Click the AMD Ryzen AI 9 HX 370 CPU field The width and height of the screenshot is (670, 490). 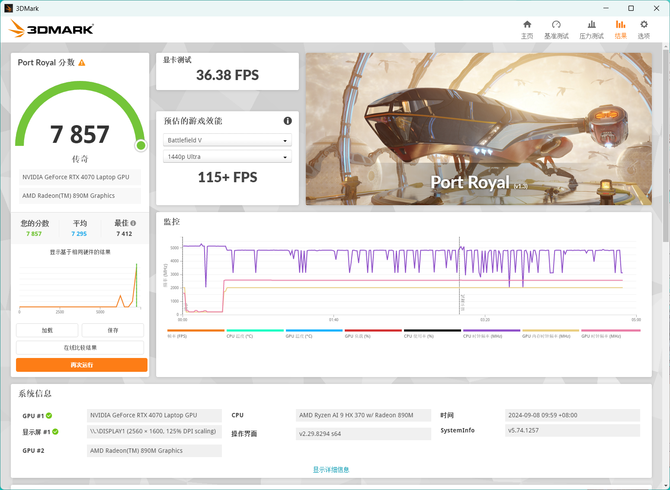click(364, 415)
